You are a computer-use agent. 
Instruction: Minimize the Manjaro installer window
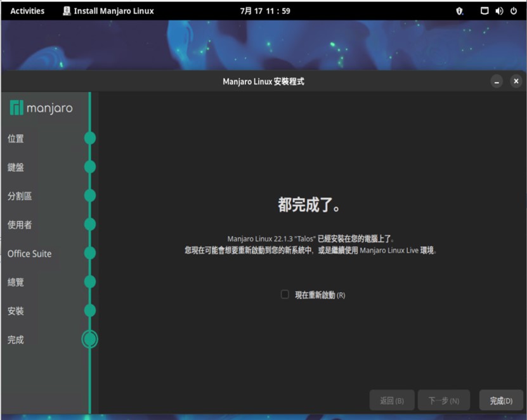coord(497,81)
